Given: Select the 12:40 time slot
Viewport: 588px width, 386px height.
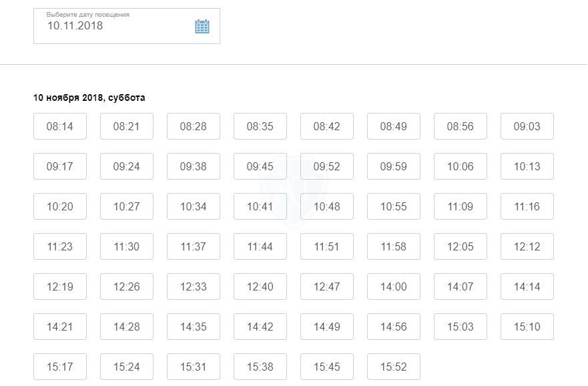Looking at the screenshot, I should [x=260, y=286].
